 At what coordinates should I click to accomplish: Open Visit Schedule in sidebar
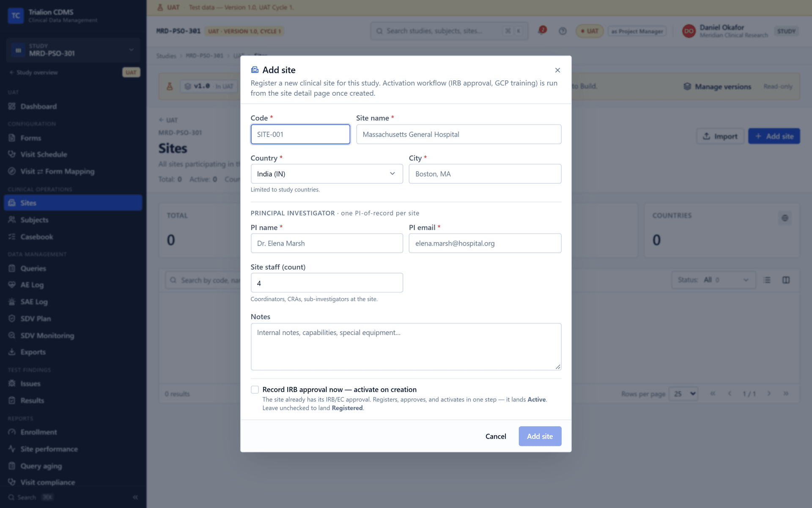pyautogui.click(x=73, y=155)
